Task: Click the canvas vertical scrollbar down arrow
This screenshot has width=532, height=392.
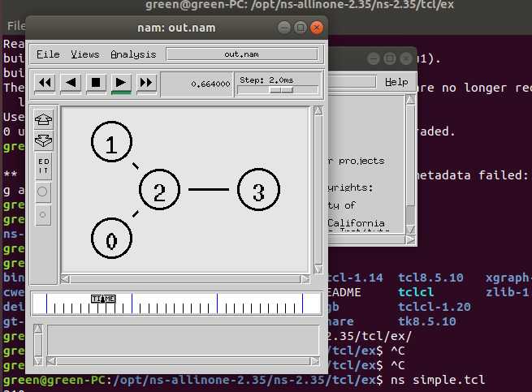Action: (x=318, y=269)
